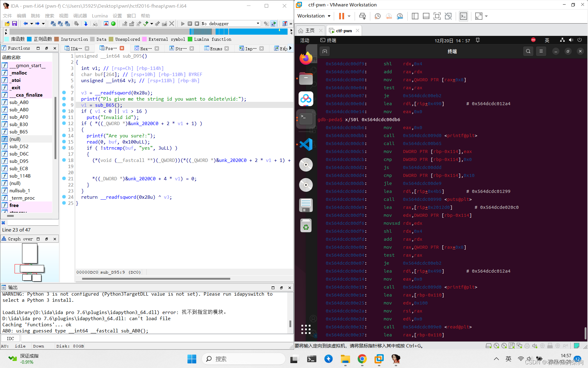Click the VMware stretch guest display icon
Viewport: 588px width, 368px height.
[x=478, y=16]
